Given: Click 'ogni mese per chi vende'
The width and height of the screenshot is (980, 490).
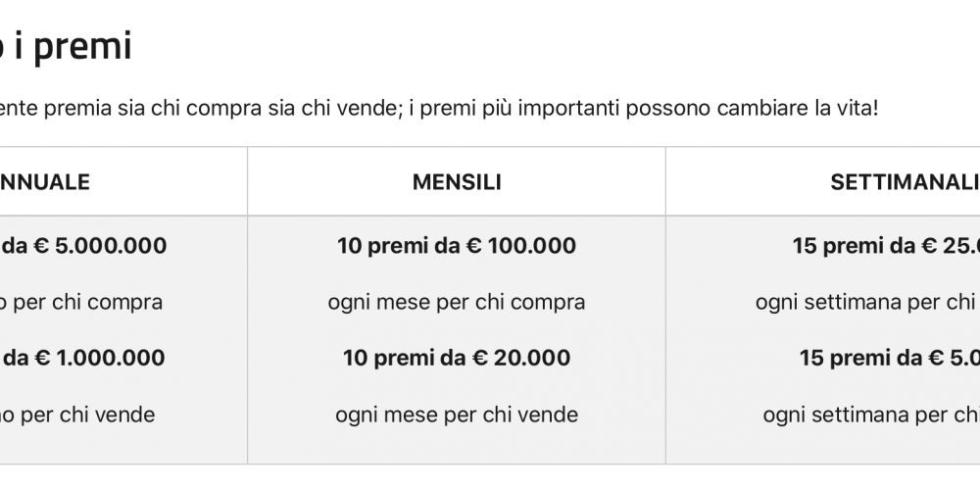Looking at the screenshot, I should (x=457, y=415).
